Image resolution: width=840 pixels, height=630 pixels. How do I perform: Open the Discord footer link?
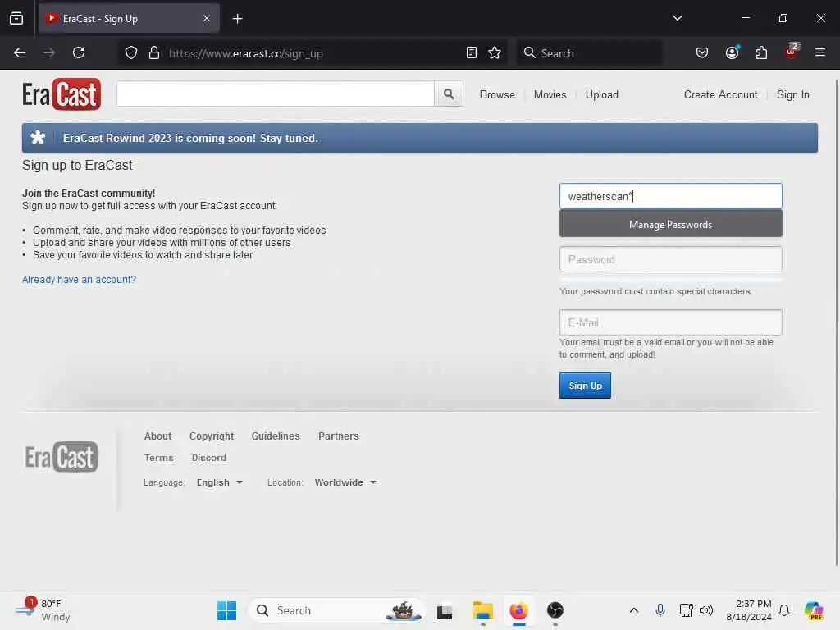coord(209,458)
